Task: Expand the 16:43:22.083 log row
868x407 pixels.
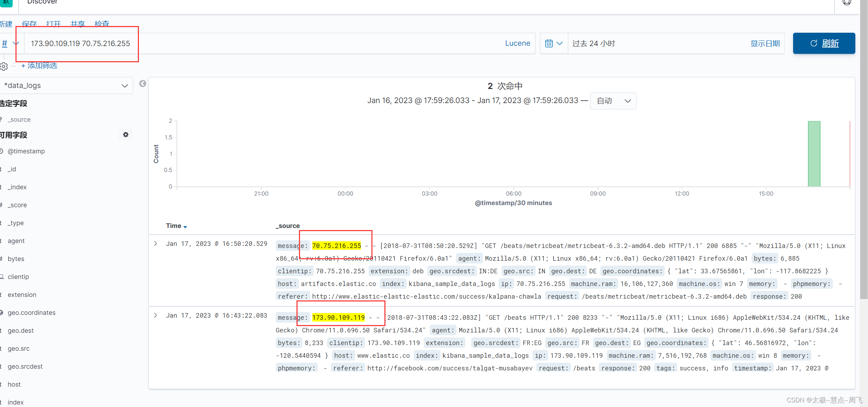Action: [155, 316]
